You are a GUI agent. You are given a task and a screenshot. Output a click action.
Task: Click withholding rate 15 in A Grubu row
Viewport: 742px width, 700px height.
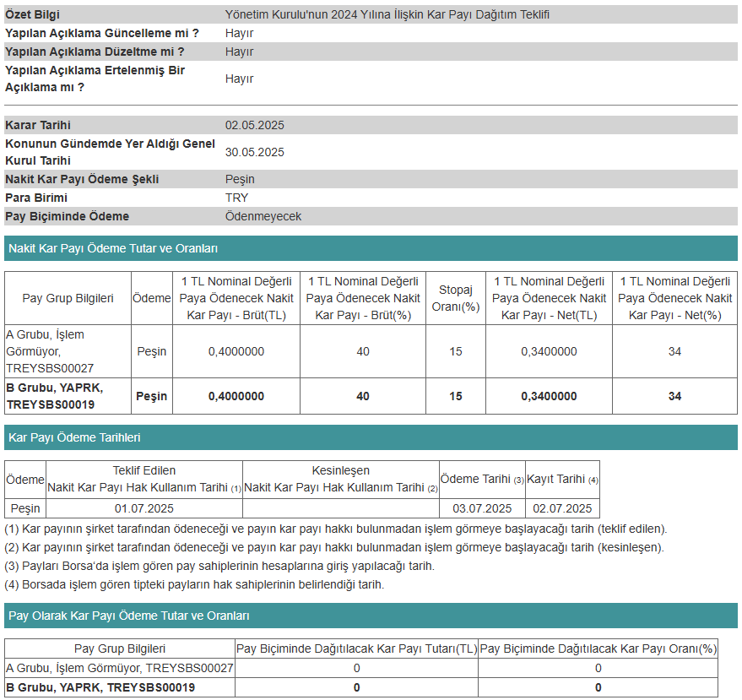pyautogui.click(x=456, y=351)
